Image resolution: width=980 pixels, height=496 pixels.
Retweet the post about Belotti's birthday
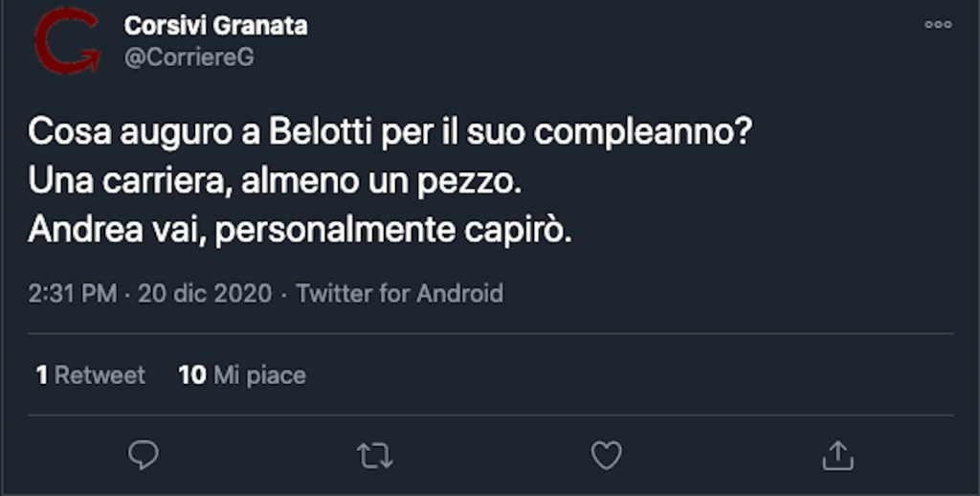pos(375,456)
